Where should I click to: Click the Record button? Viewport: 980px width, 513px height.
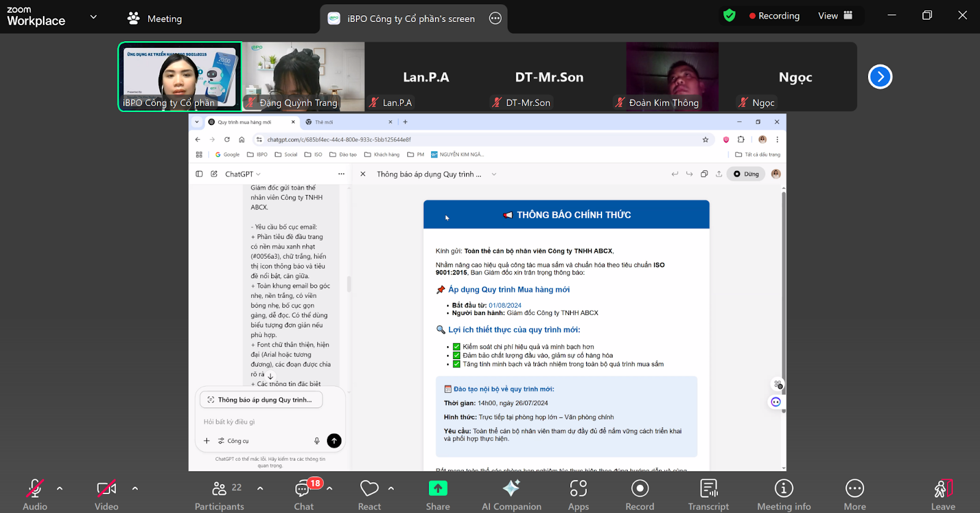tap(639, 493)
